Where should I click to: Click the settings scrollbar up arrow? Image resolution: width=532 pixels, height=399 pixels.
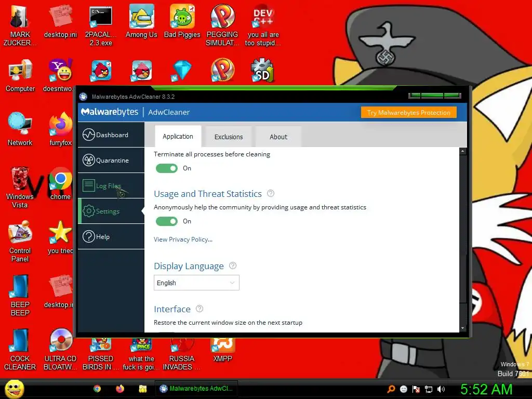coord(463,151)
